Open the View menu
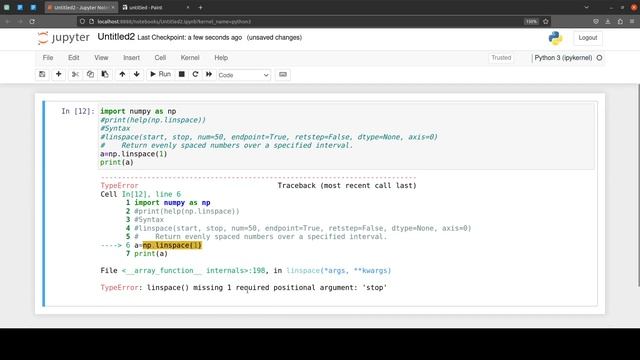 (101, 58)
